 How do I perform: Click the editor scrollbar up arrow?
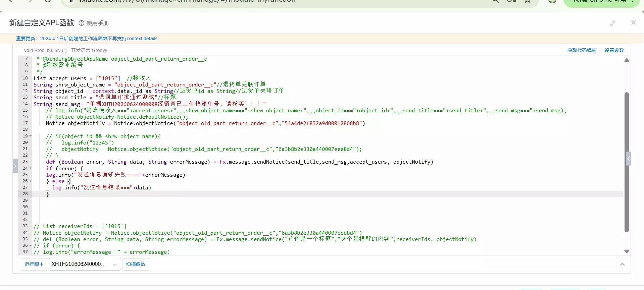click(x=627, y=60)
